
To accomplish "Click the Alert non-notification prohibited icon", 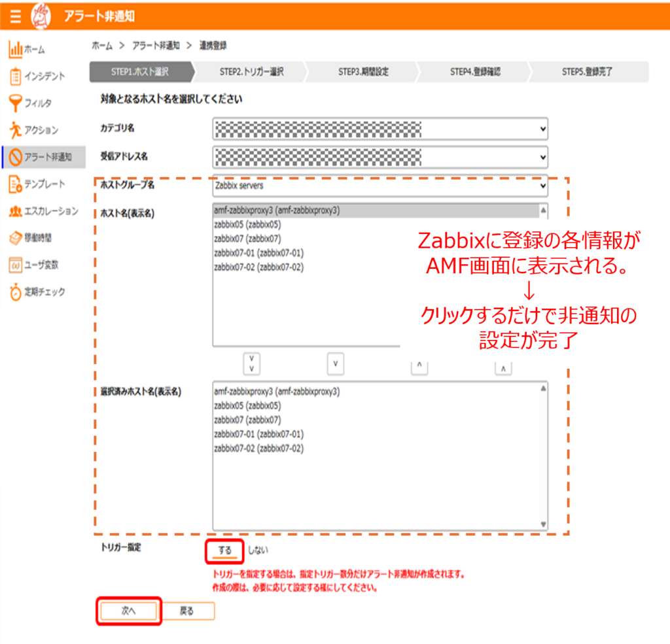I will click(16, 157).
